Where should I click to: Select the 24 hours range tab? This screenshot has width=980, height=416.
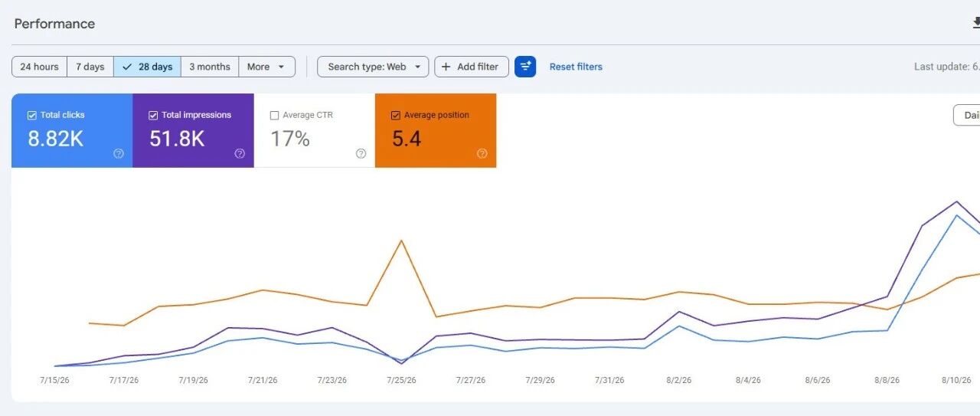pyautogui.click(x=40, y=67)
